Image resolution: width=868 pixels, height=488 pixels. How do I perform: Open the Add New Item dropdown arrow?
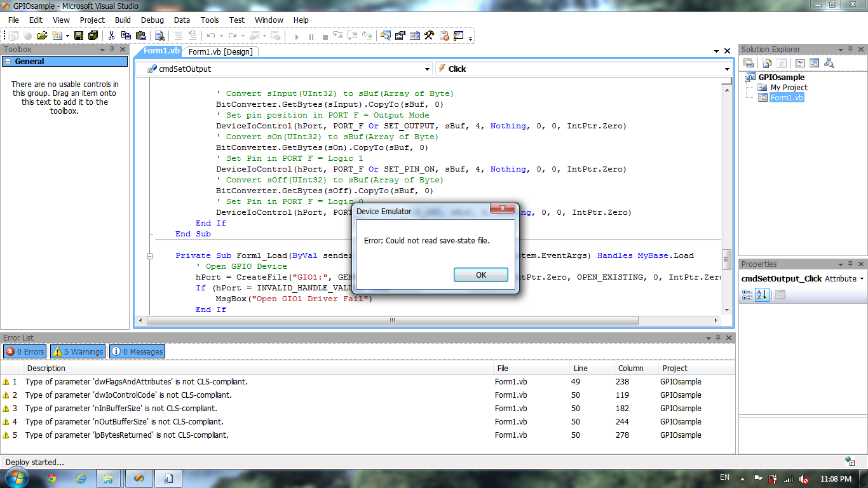point(67,36)
